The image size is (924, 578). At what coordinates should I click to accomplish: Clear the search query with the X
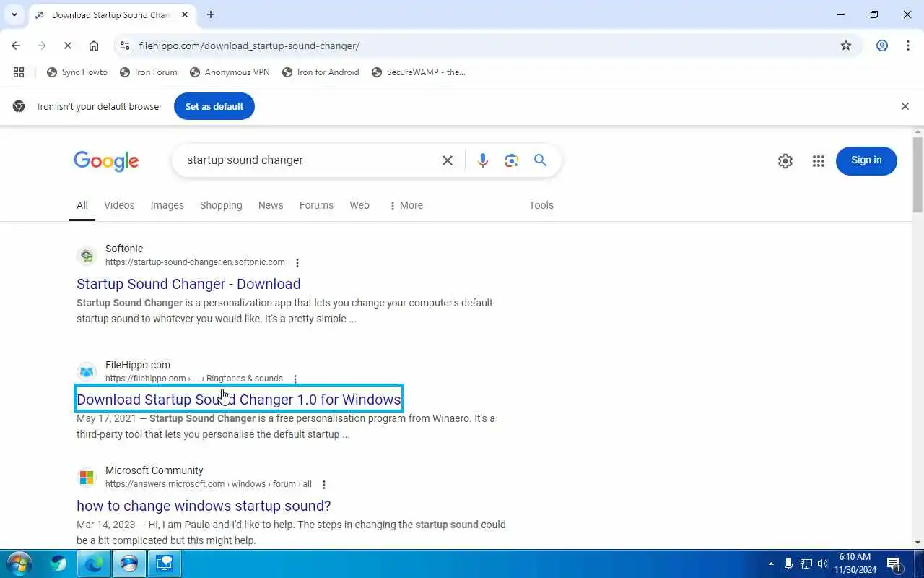click(448, 160)
